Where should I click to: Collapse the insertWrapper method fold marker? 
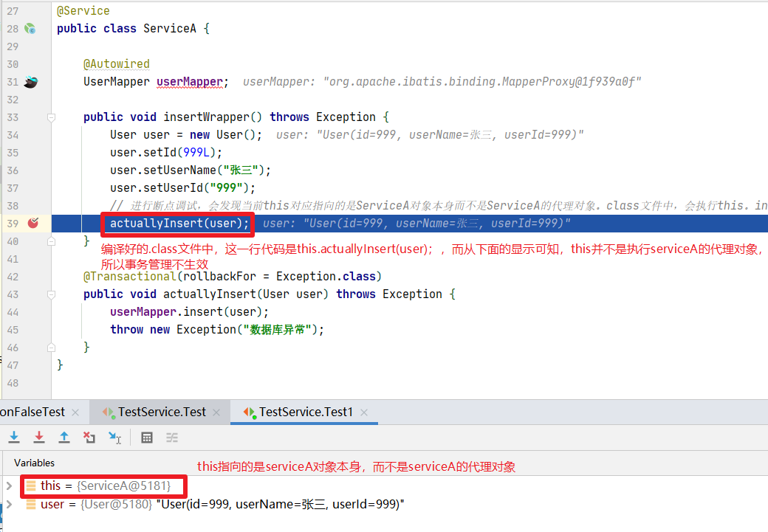(x=51, y=117)
